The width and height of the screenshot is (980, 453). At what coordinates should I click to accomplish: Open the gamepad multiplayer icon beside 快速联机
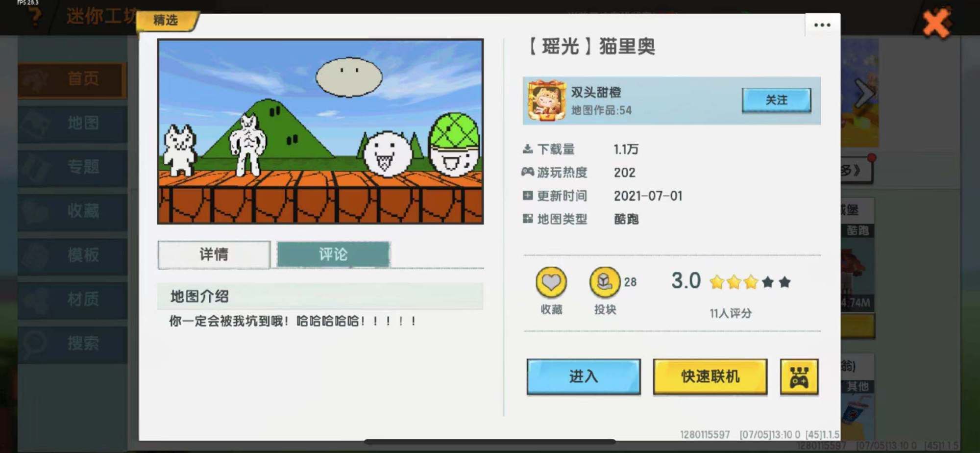pyautogui.click(x=799, y=377)
